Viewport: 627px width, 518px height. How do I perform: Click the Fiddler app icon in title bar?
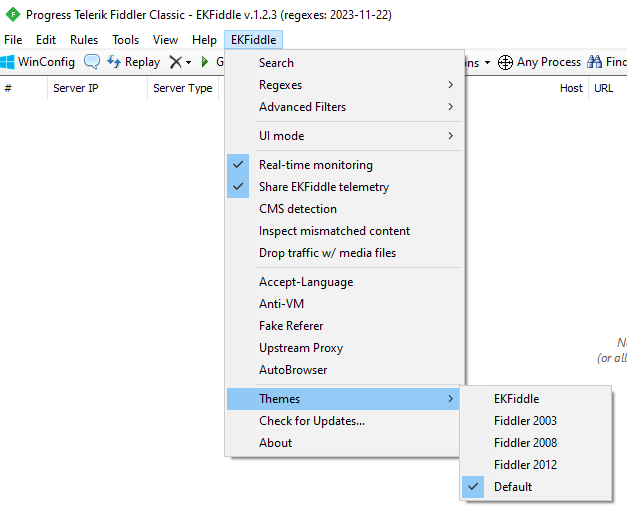13,15
